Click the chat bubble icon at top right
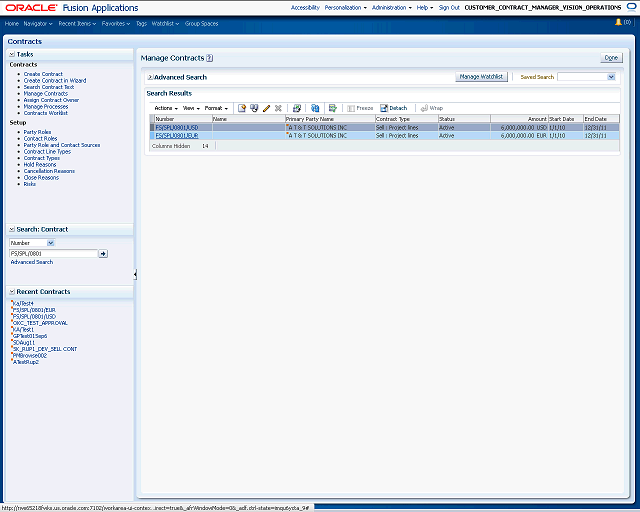The height and width of the screenshot is (512, 640). [x=631, y=7]
